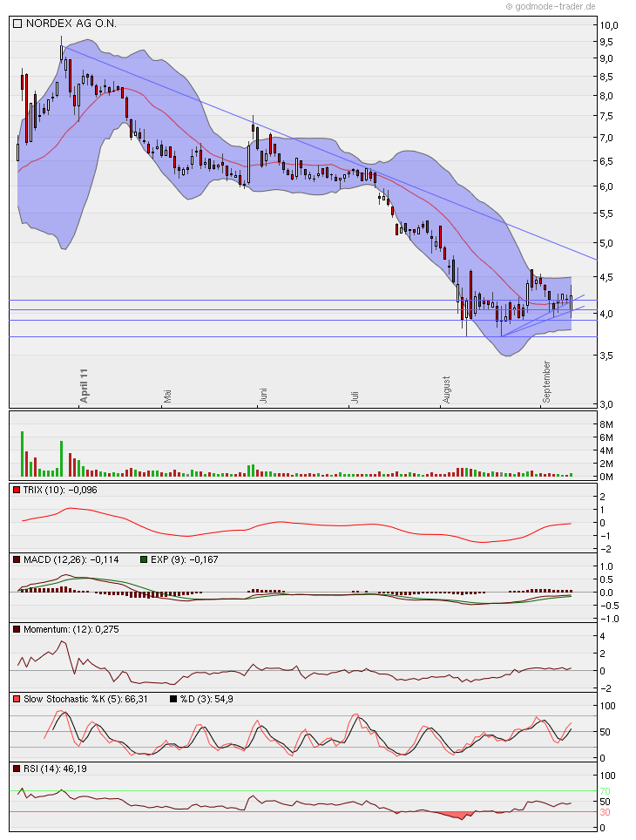The image size is (636, 840).
Task: Click the 0M volume axis value
Action: tap(606, 477)
